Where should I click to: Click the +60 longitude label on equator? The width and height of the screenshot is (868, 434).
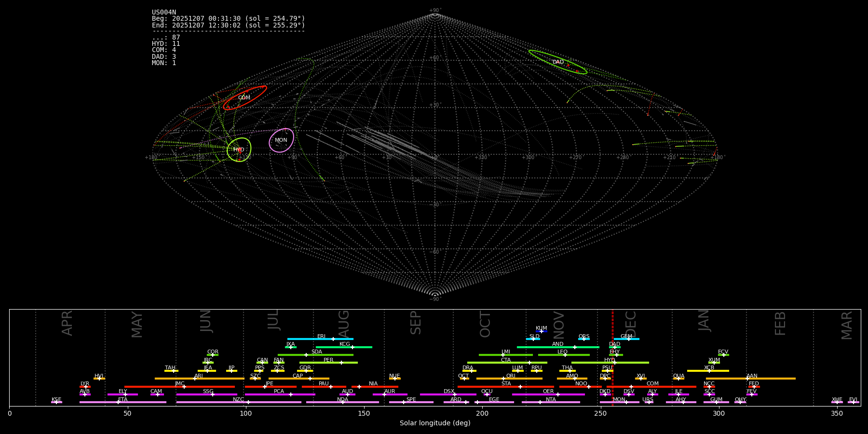pos(340,157)
